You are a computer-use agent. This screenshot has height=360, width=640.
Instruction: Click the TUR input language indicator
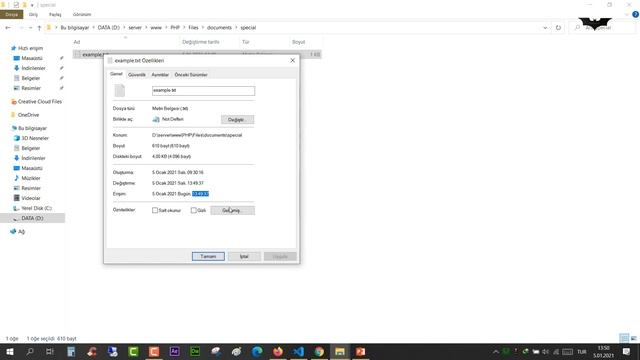(x=582, y=351)
